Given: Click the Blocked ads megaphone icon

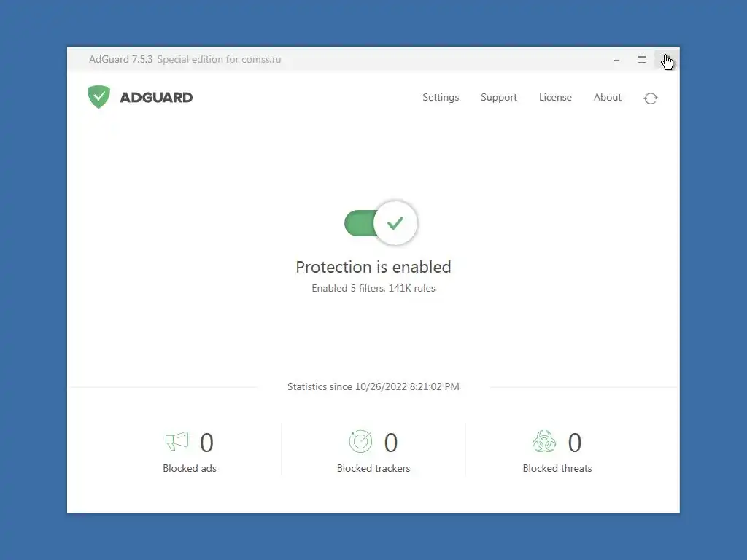Looking at the screenshot, I should 177,441.
